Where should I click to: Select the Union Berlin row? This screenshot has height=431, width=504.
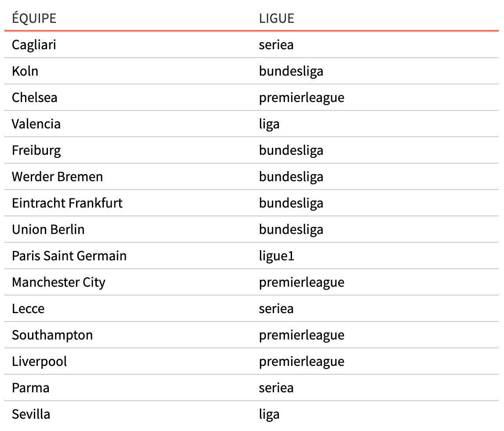(252, 229)
